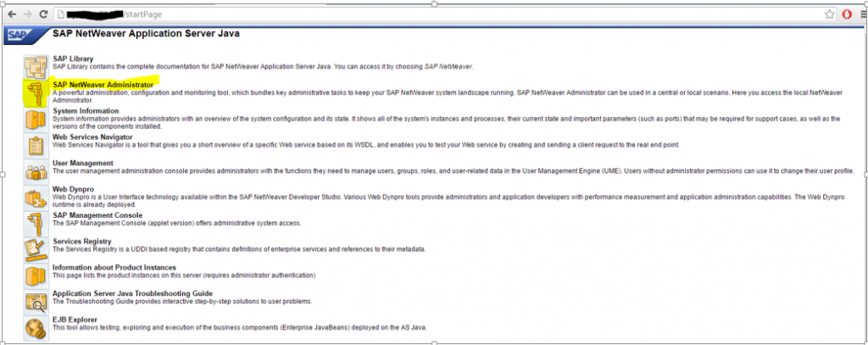The height and width of the screenshot is (345, 868).
Task: Click the page title SAP NetWeaver Application Server Java
Action: [146, 34]
